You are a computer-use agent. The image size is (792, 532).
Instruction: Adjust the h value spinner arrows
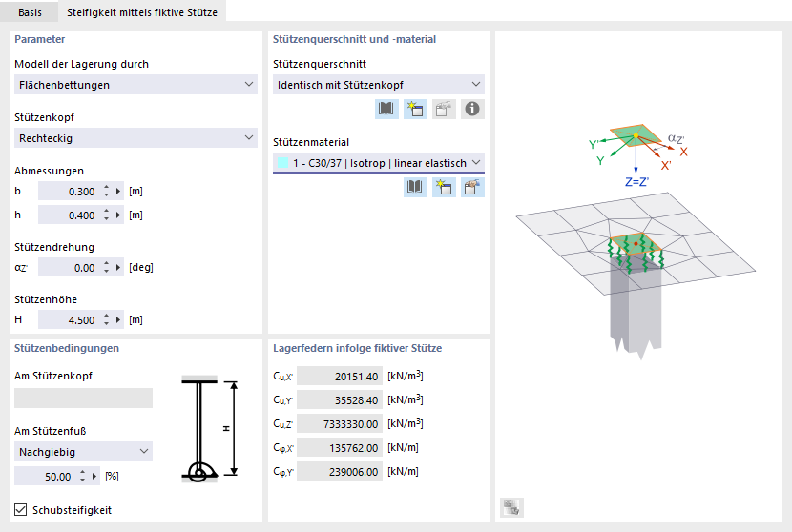[x=106, y=215]
